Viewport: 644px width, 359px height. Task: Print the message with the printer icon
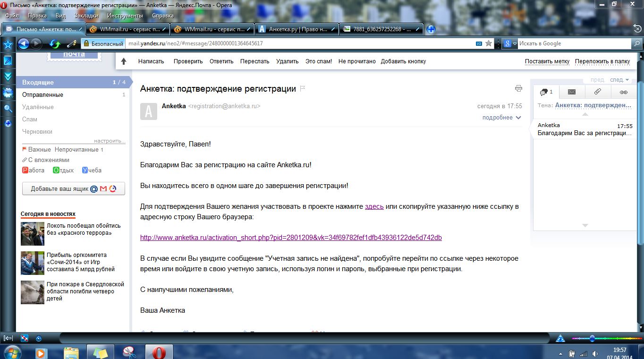tap(518, 88)
